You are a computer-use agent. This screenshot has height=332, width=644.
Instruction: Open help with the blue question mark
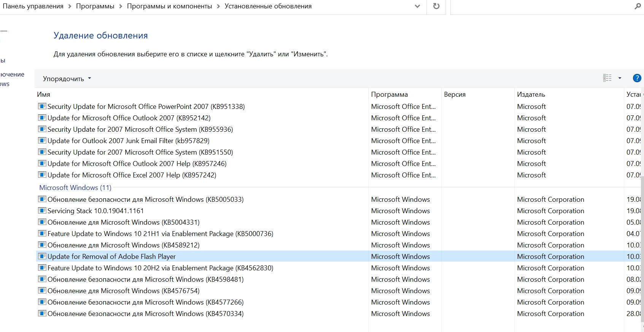[x=637, y=78]
